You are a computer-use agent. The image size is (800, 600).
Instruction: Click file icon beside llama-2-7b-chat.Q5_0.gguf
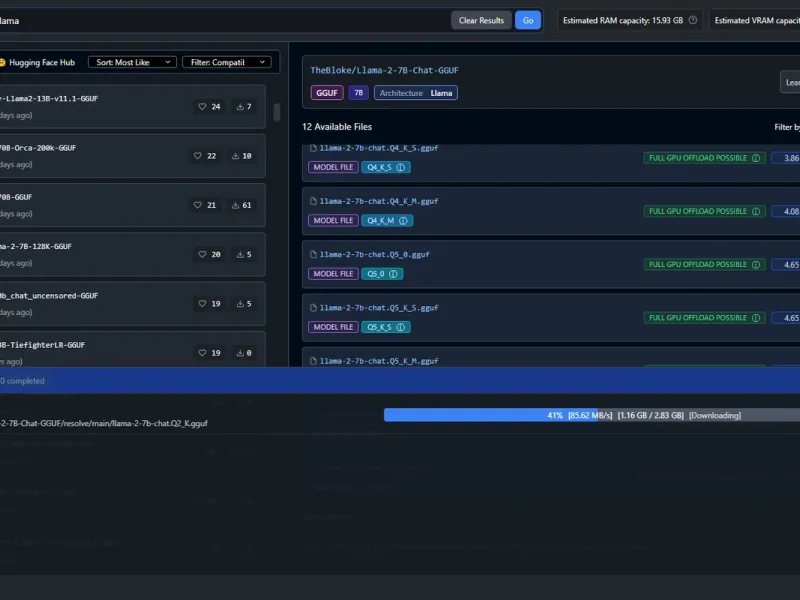tap(313, 254)
